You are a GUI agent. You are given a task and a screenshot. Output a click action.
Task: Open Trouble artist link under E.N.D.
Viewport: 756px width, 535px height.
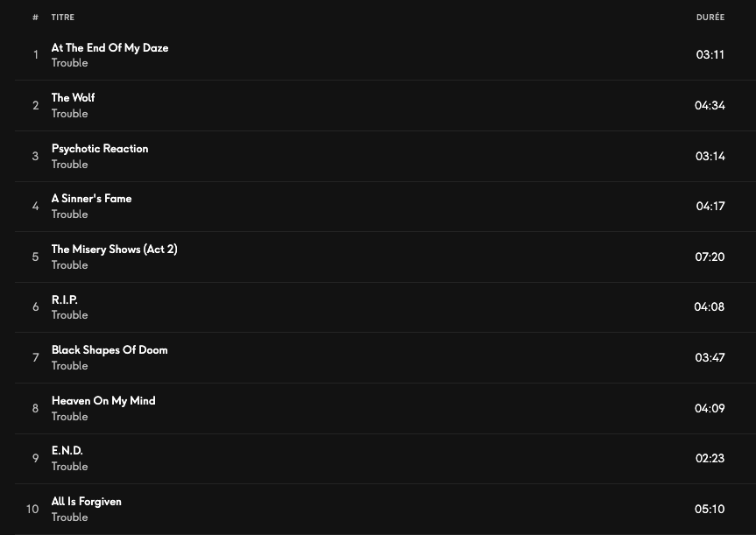tap(69, 467)
